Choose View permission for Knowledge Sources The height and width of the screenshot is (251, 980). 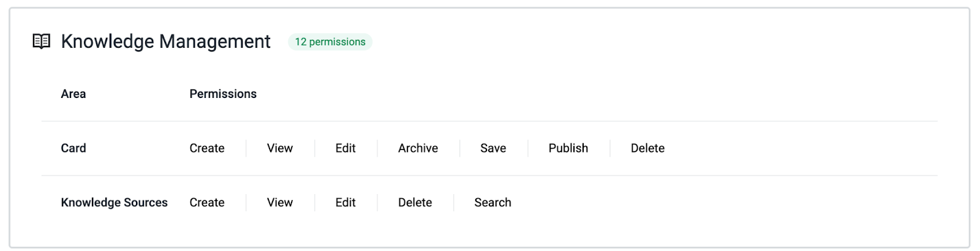pyautogui.click(x=280, y=203)
